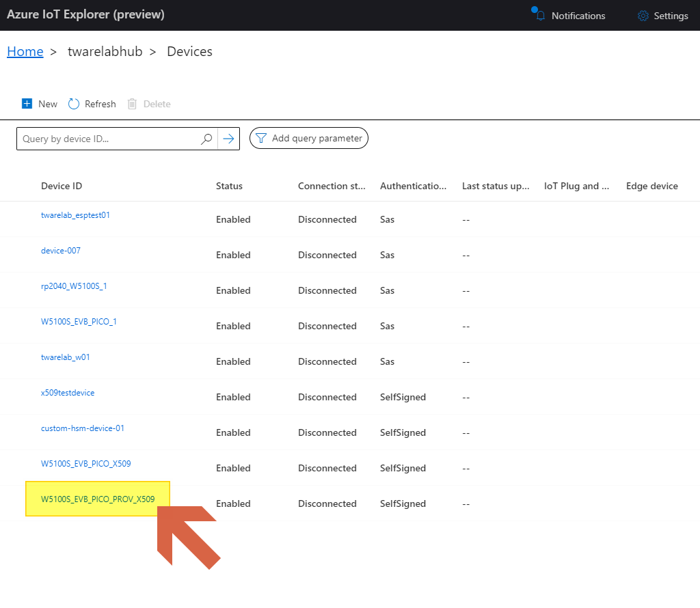The image size is (700, 608).
Task: Click IoT Plug and Play column header
Action: [576, 186]
